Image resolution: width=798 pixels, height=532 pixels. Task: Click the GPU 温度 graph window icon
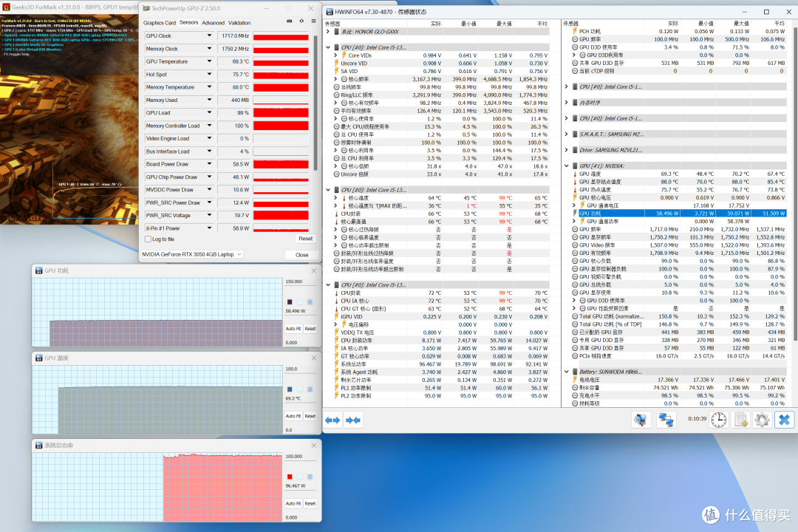point(38,358)
